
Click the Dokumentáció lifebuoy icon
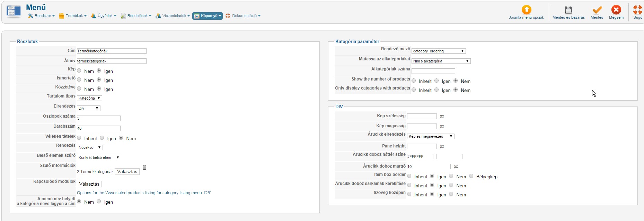[228, 16]
